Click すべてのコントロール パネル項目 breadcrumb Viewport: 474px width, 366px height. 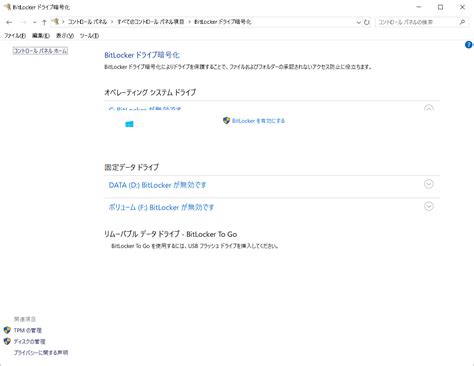[x=151, y=22]
